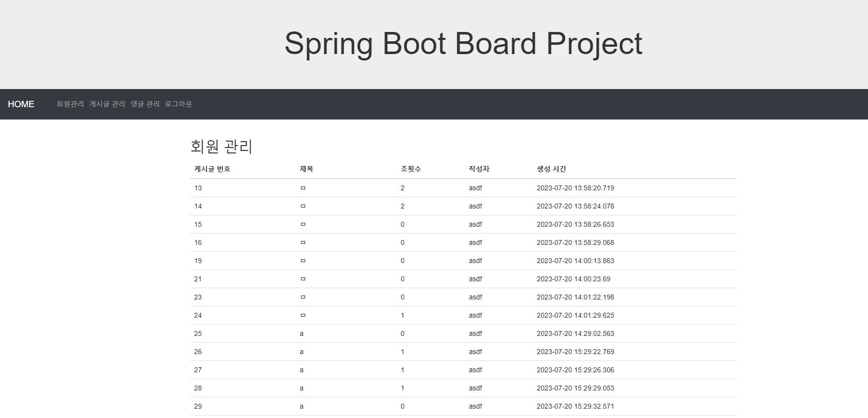Click the Spring Boot Board Project heading
The height and width of the screenshot is (418, 868).
coord(463,44)
